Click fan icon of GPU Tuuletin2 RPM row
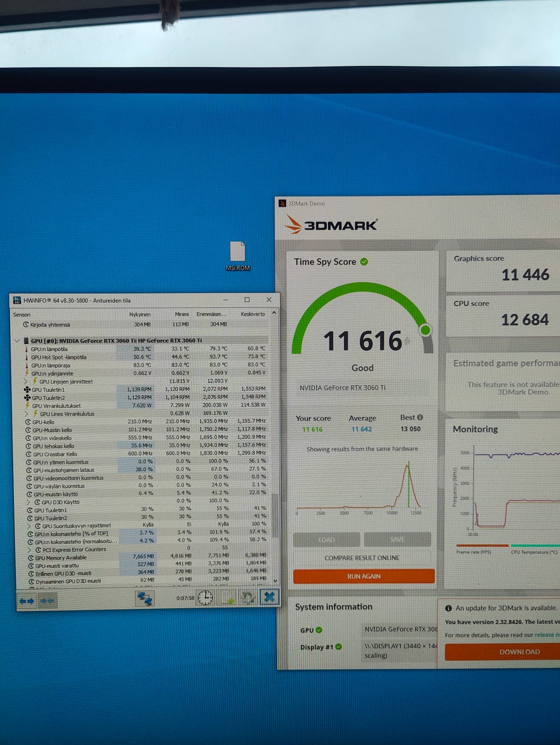The image size is (560, 745). pos(27,397)
